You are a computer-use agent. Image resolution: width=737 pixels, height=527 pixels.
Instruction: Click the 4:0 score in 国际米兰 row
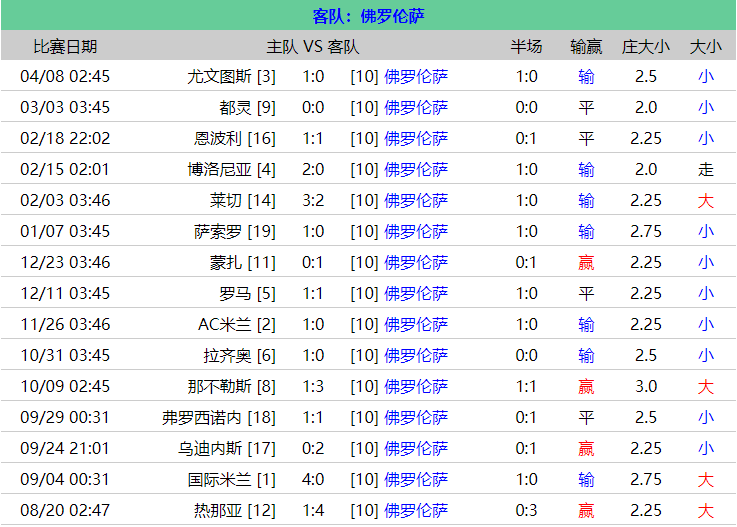(x=313, y=480)
